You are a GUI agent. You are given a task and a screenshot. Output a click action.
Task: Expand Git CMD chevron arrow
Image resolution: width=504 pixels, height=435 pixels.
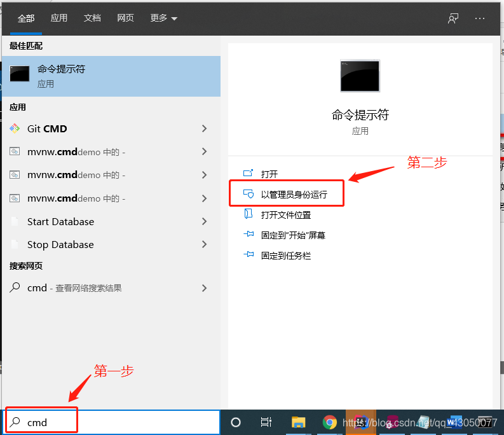tap(204, 128)
